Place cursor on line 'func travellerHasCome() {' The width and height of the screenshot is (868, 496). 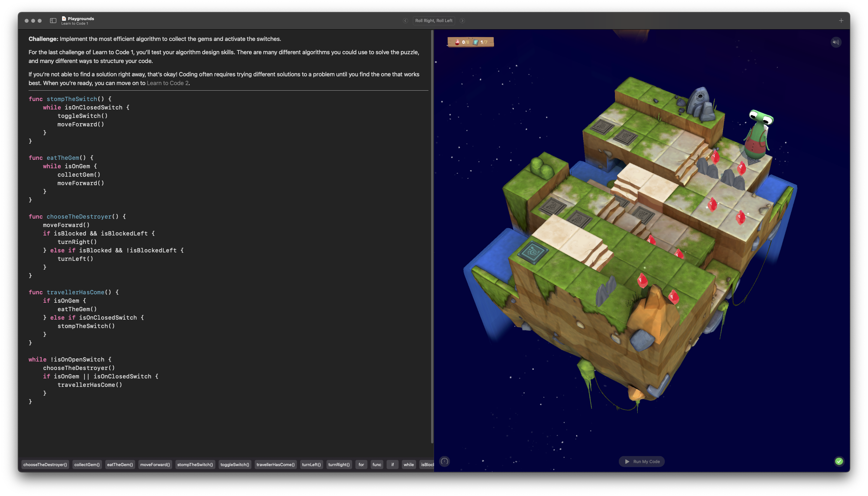click(74, 292)
